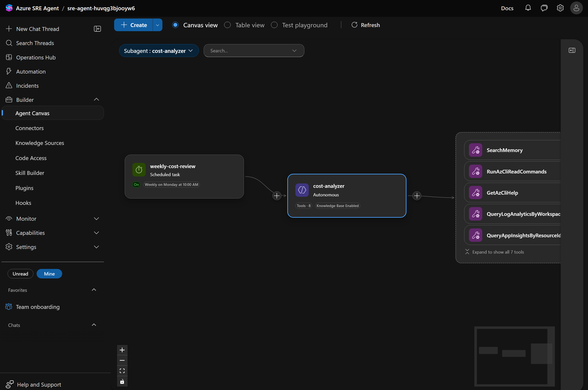
Task: Click the Azure SRE Agent logo icon
Action: click(9, 8)
